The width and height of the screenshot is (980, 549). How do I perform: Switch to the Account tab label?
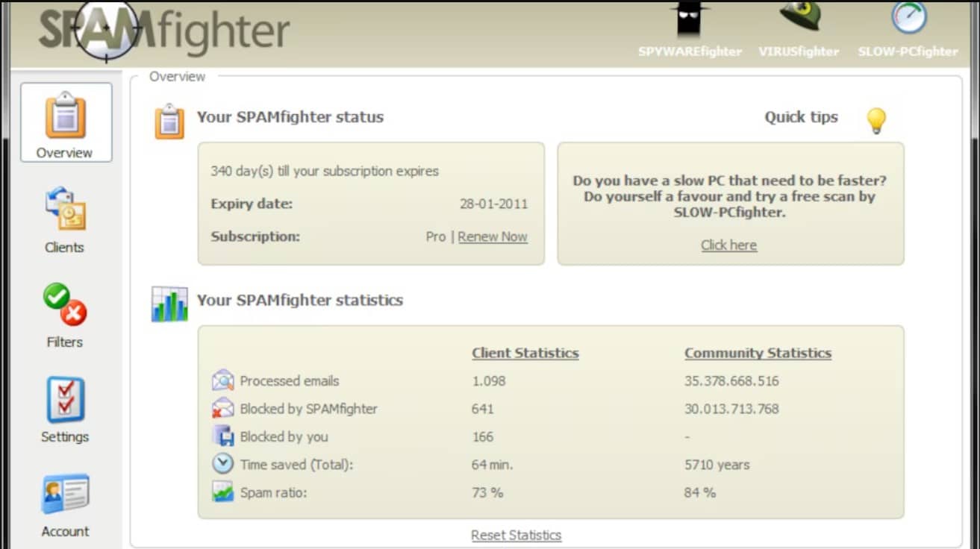coord(65,532)
